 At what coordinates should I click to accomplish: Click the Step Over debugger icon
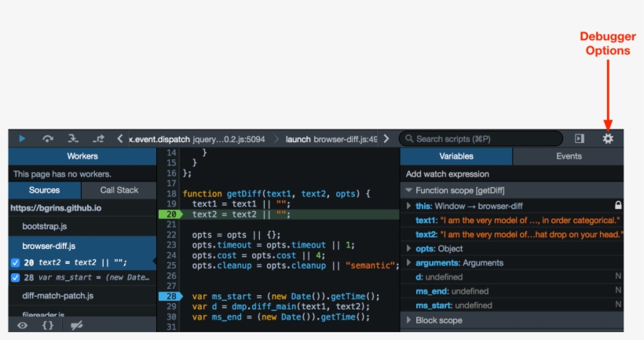pos(48,139)
